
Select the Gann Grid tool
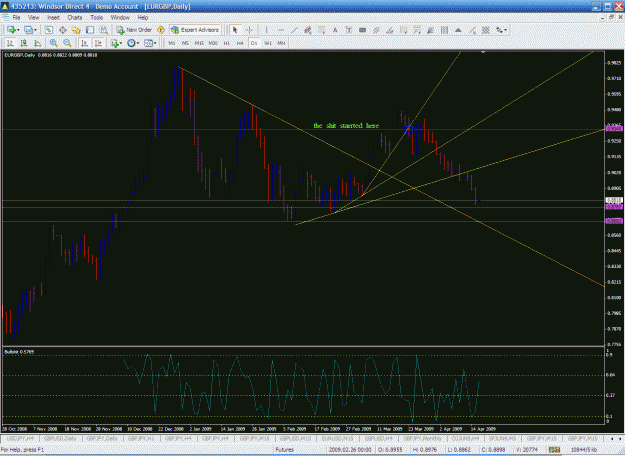(485, 30)
